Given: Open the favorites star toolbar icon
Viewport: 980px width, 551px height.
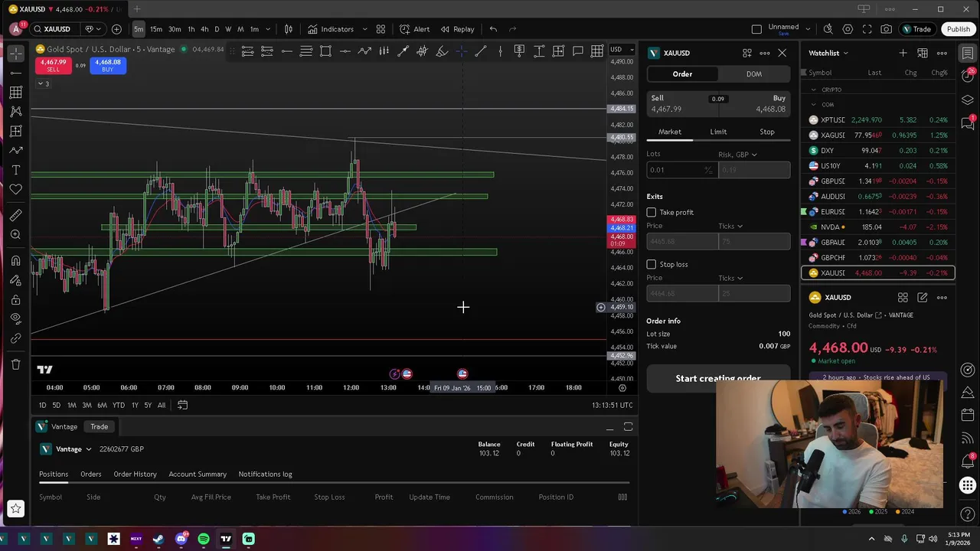Looking at the screenshot, I should (15, 508).
